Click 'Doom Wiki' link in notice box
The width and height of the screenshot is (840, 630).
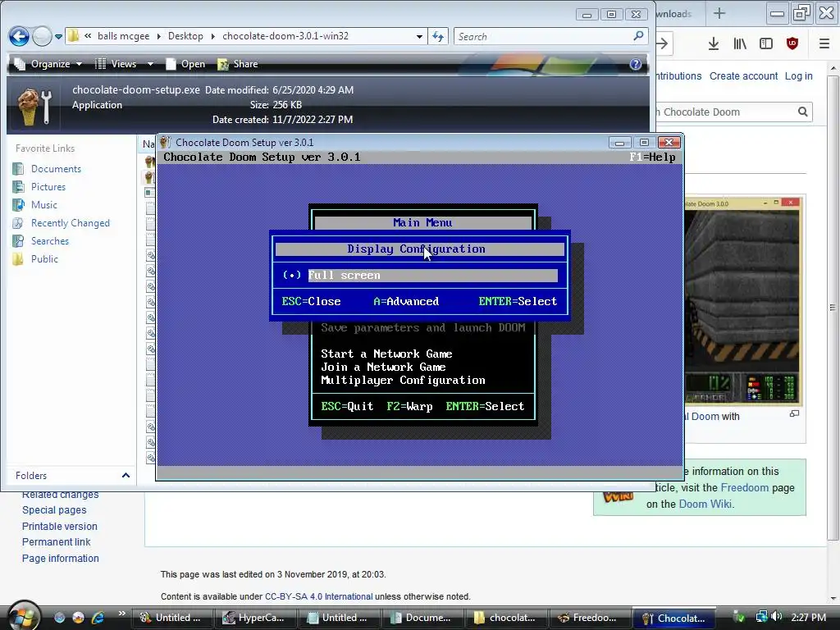pyautogui.click(x=705, y=504)
